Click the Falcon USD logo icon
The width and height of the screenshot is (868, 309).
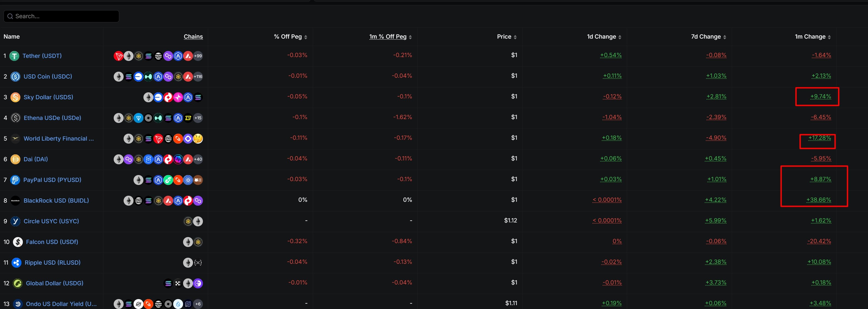coord(18,242)
